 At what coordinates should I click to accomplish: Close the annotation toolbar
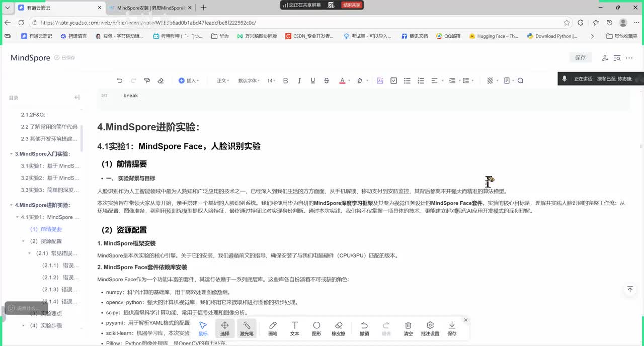point(466,320)
